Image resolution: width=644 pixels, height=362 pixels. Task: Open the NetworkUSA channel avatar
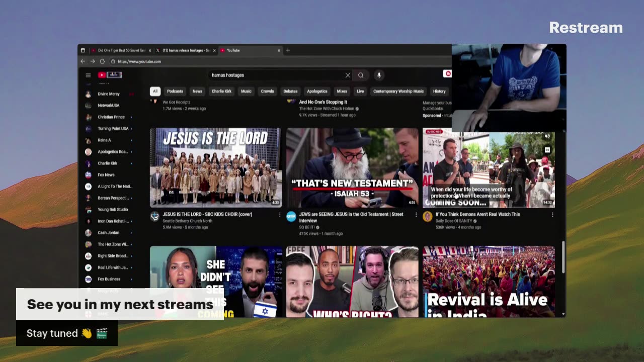click(x=88, y=106)
